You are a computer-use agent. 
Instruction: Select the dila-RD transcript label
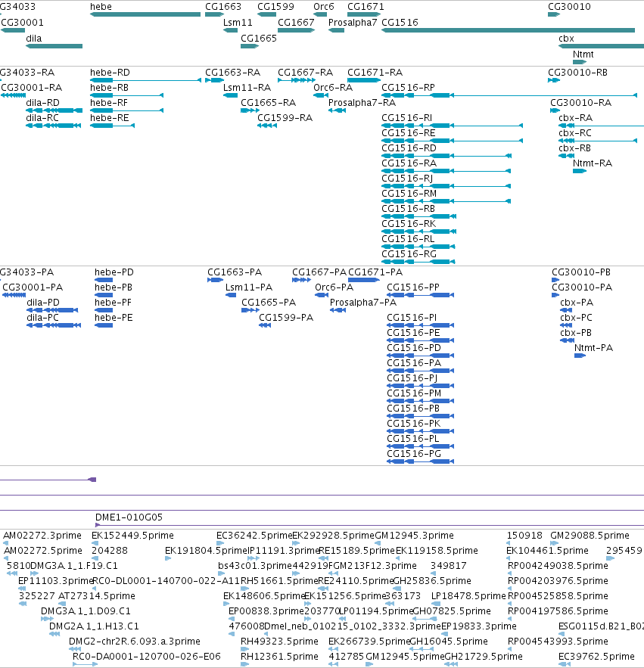coord(42,103)
